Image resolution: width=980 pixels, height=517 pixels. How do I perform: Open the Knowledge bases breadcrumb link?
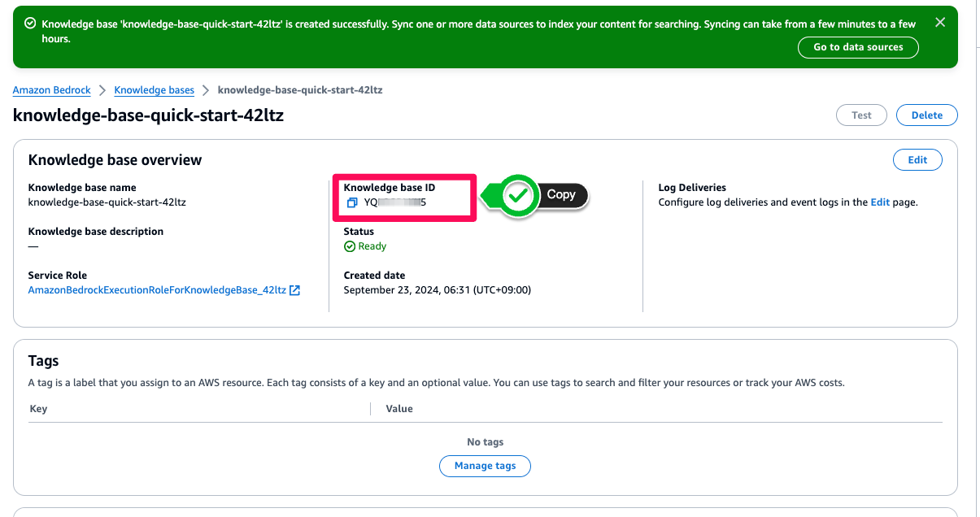click(155, 90)
